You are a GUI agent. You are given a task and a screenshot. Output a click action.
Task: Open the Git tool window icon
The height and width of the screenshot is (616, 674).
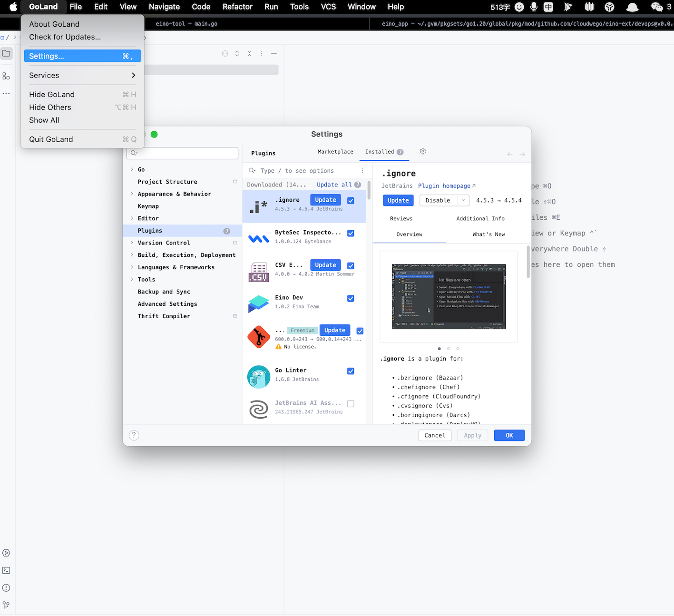(6, 605)
